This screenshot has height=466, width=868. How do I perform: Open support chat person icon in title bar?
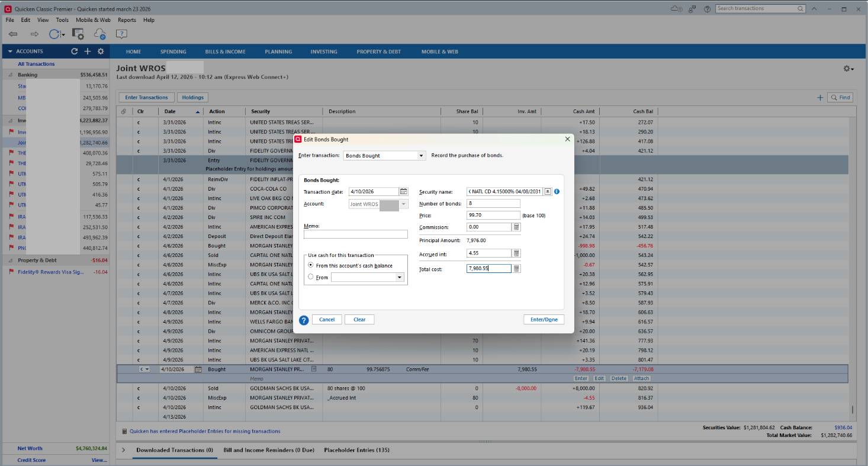692,9
